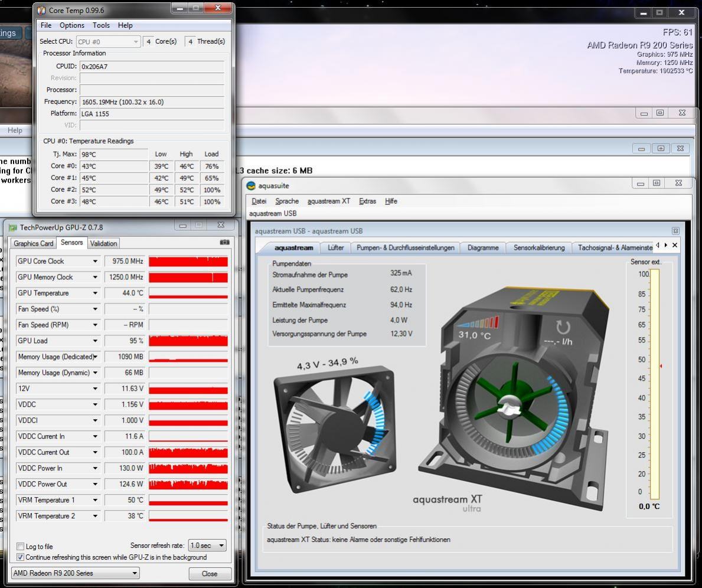Click the red marker on Sensor ext. gauge
The width and height of the screenshot is (702, 588).
661,366
